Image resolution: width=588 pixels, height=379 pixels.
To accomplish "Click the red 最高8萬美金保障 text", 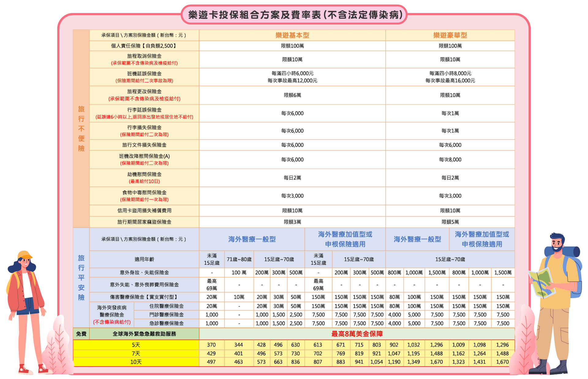I will [357, 334].
